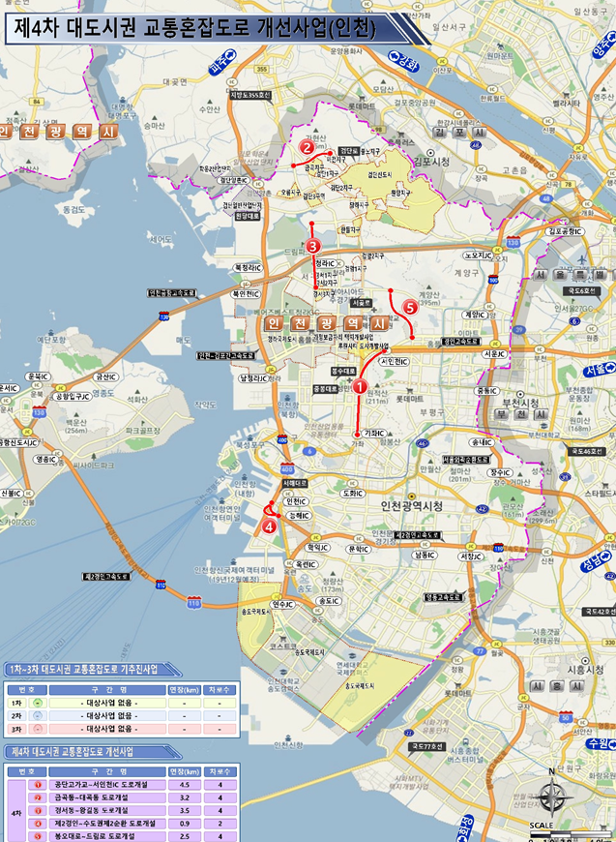The width and height of the screenshot is (616, 842).
Task: Click the blue 2차 legend circle icon
Action: point(37,716)
